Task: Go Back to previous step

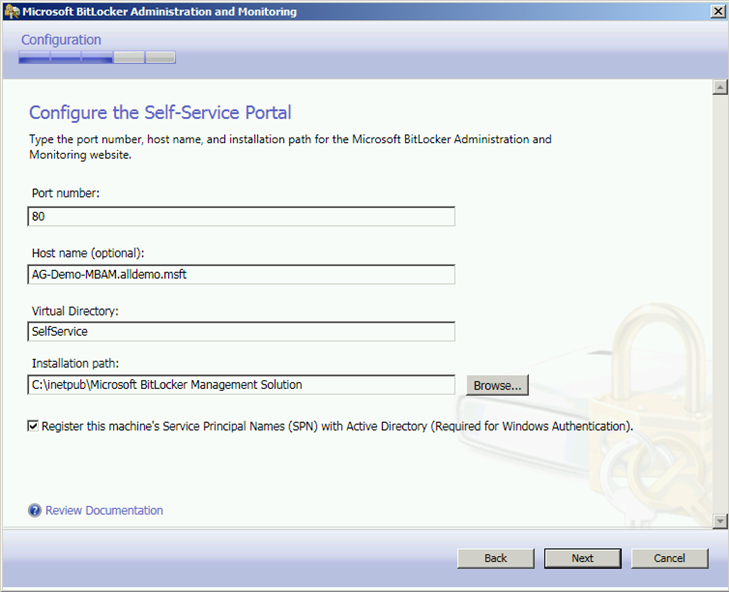Action: [496, 558]
